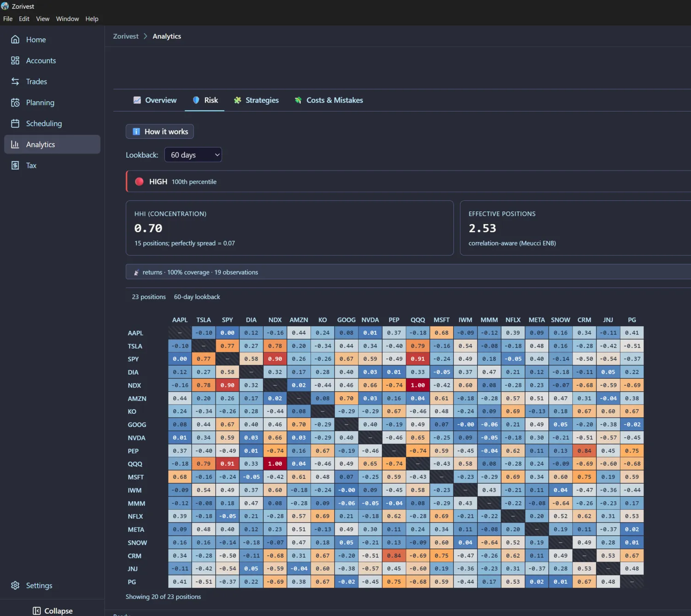This screenshot has height=616, width=691.
Task: Open Settings from sidebar
Action: (52, 585)
